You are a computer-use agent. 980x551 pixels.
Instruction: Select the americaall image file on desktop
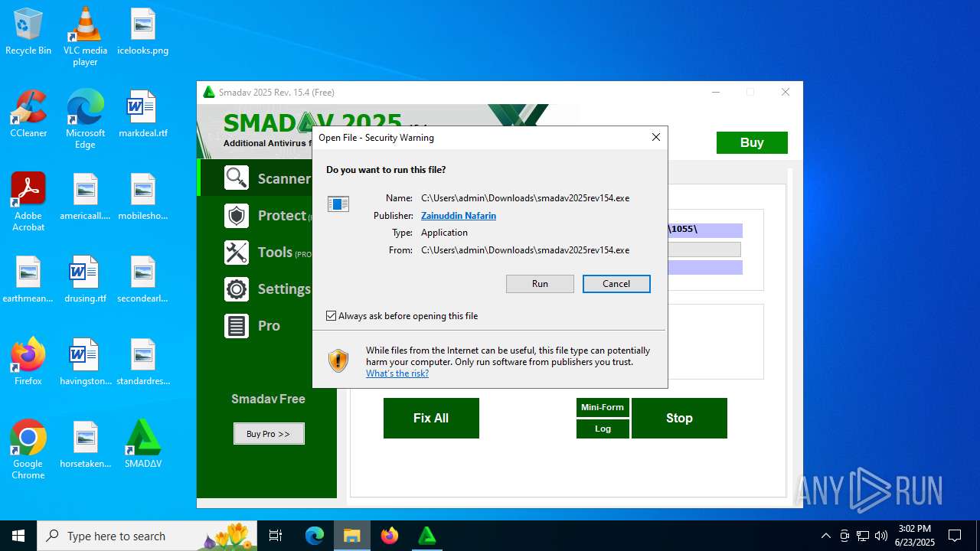85,197
